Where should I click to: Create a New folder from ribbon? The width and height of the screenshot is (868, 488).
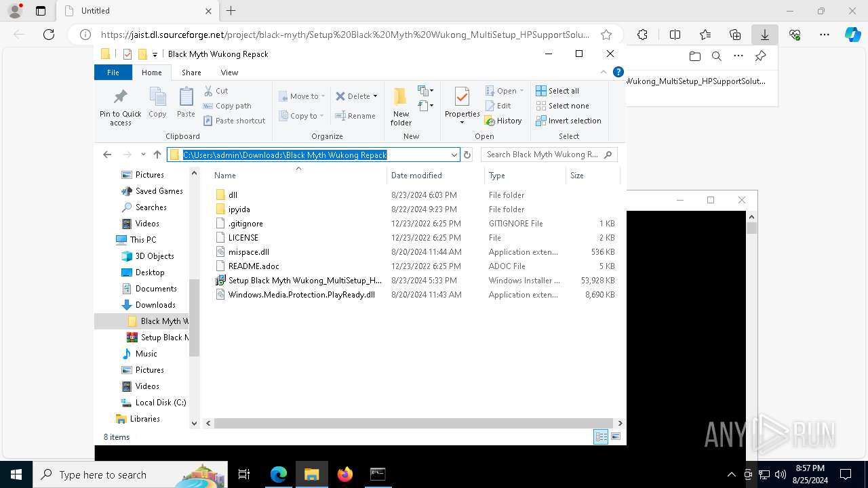pyautogui.click(x=401, y=106)
